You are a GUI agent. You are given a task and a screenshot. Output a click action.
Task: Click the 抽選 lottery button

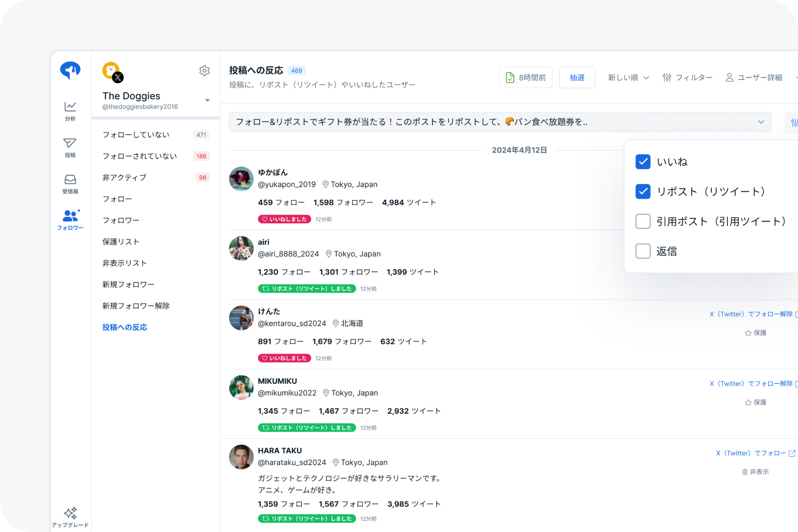tap(577, 77)
